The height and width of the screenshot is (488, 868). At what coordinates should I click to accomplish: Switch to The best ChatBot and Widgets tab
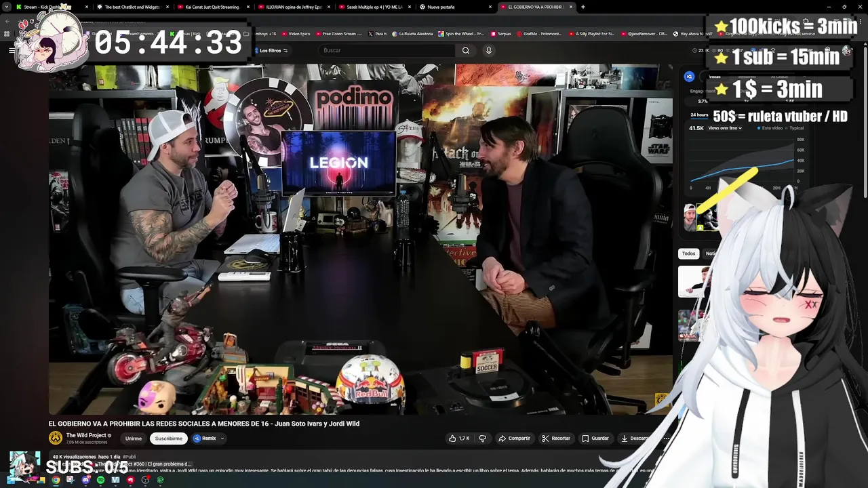click(132, 7)
